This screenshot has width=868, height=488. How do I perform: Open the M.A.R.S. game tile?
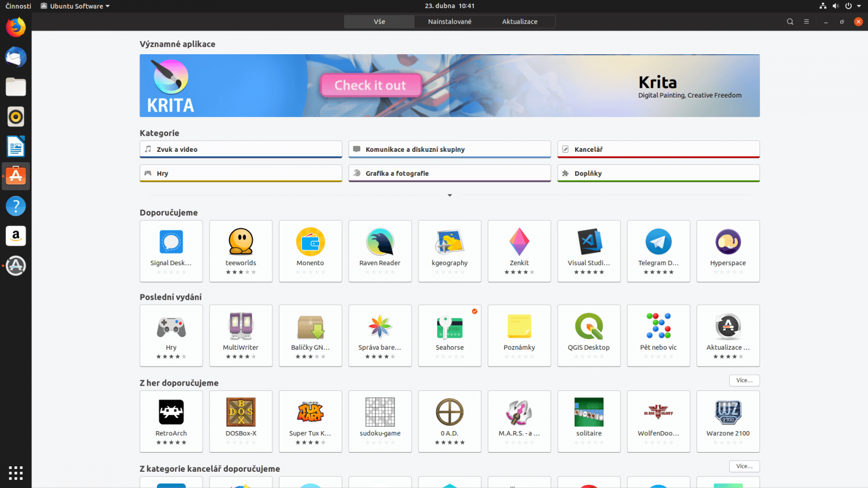coord(519,421)
